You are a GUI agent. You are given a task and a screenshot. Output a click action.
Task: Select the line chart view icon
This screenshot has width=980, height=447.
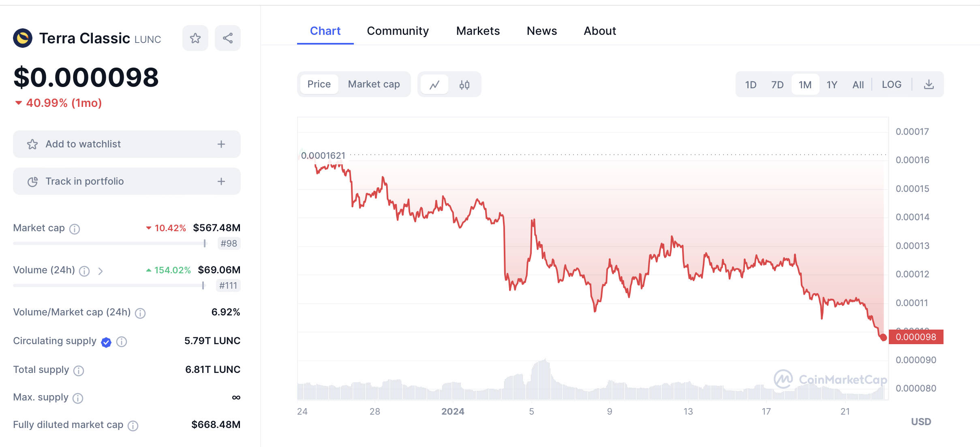click(x=434, y=85)
